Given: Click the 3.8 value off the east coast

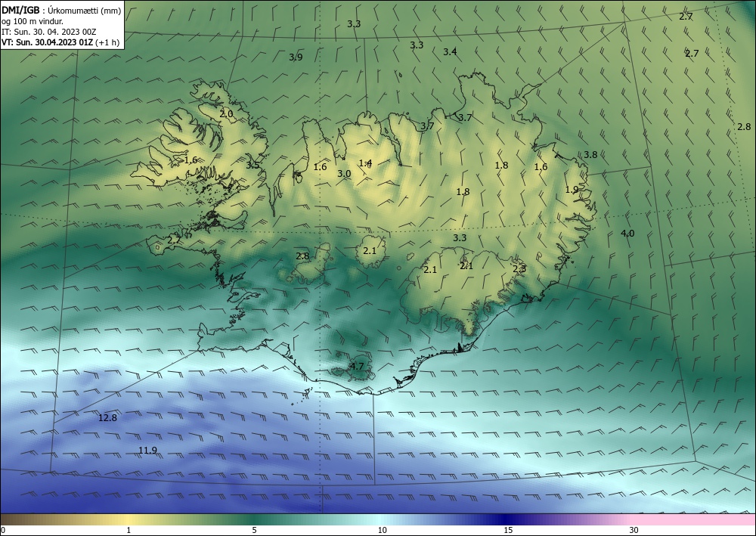Looking at the screenshot, I should click(590, 155).
